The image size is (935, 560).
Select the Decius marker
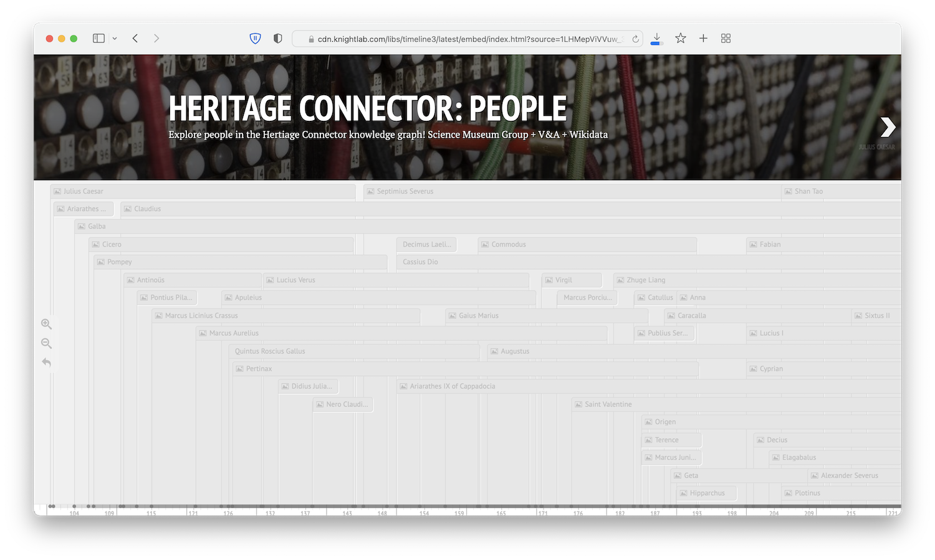(828, 440)
